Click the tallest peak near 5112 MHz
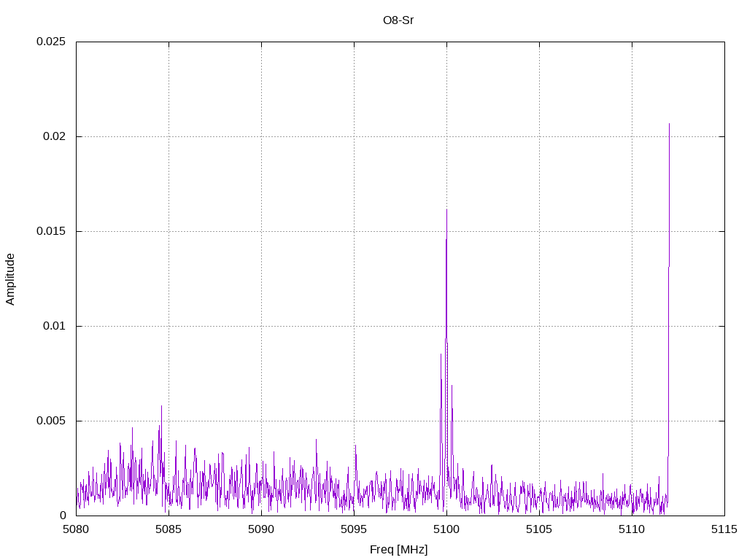The height and width of the screenshot is (560, 747). (670, 124)
